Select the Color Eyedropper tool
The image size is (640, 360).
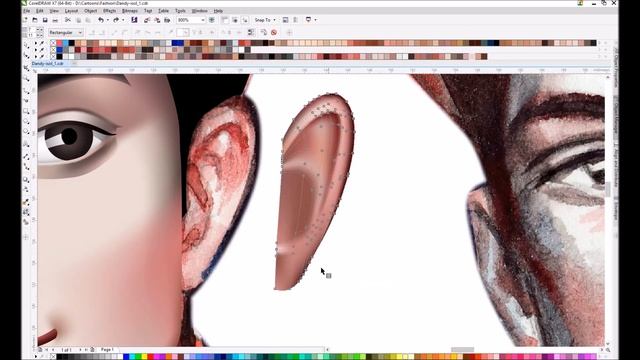[26, 203]
